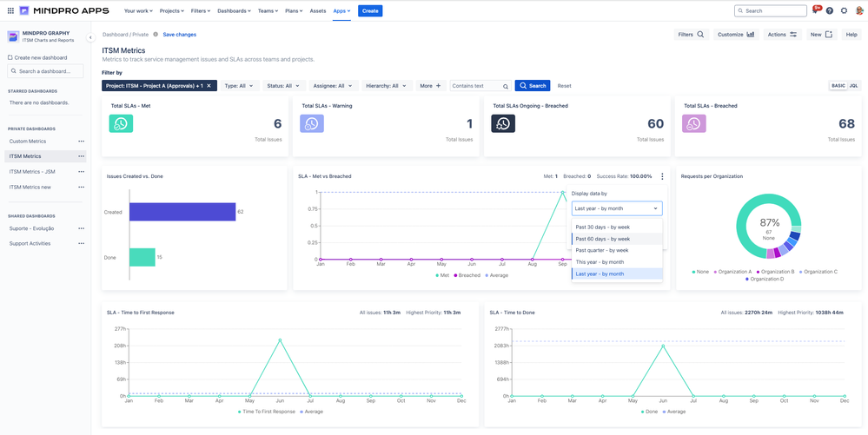Open more options for Support Activities
Image resolution: width=868 pixels, height=435 pixels.
click(82, 243)
